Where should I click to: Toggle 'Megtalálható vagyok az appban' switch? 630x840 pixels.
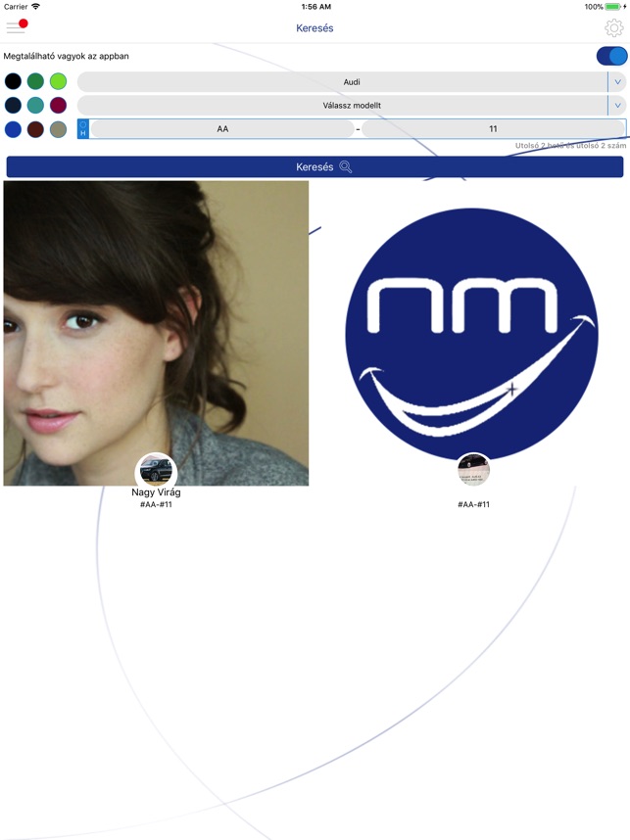611,56
